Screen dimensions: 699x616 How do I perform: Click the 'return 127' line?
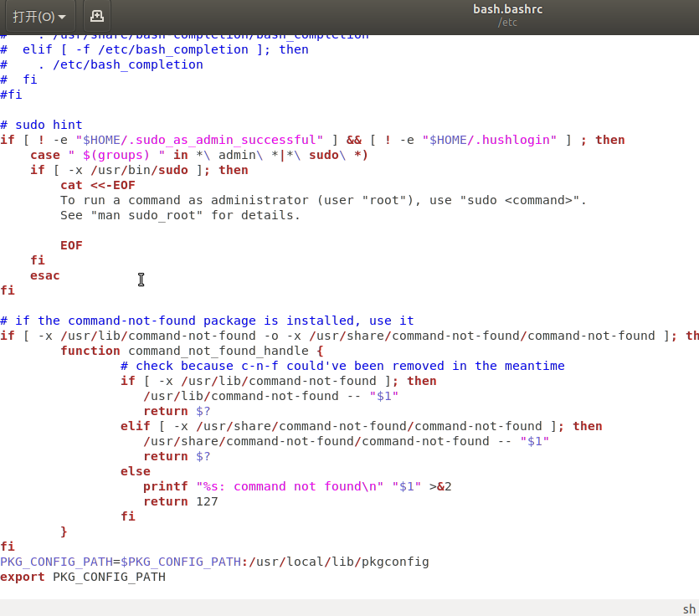181,501
